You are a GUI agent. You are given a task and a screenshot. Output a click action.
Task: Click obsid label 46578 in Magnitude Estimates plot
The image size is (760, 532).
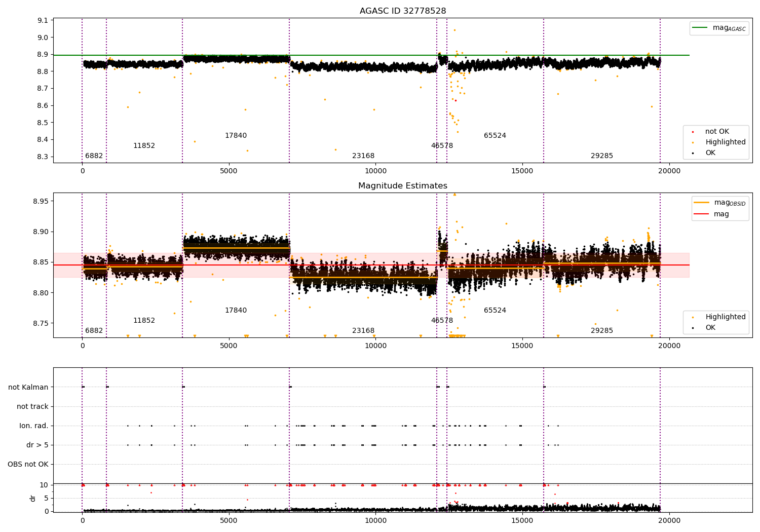coord(442,321)
